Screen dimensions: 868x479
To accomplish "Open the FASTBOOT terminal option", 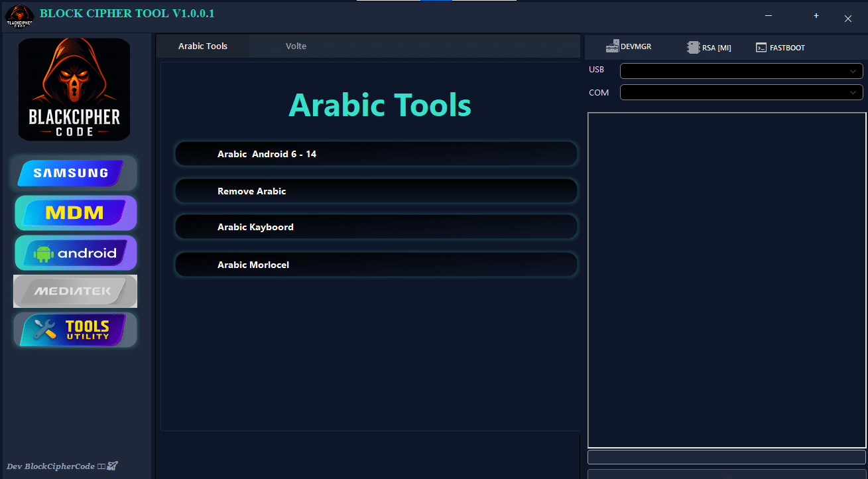I will pos(780,48).
